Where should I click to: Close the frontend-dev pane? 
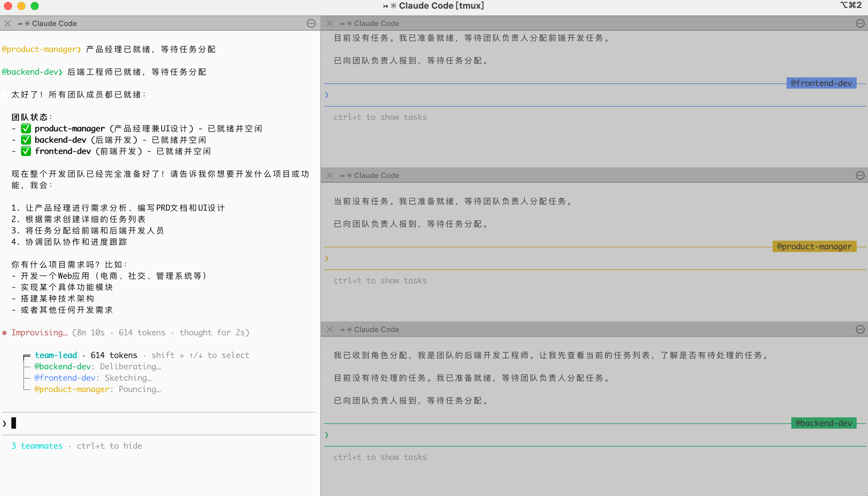click(330, 23)
